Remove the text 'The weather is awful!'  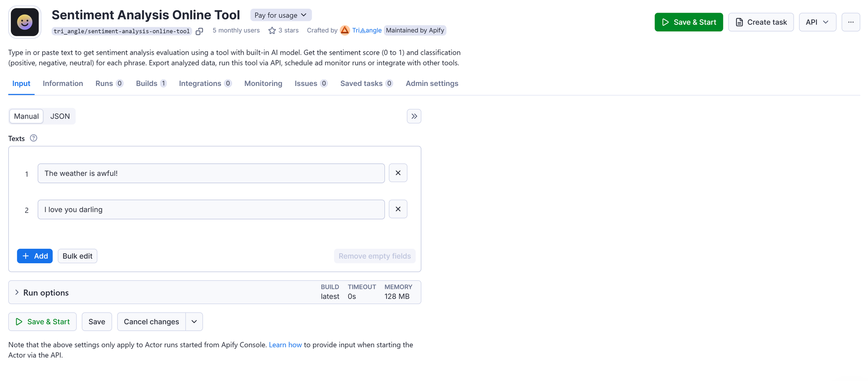coord(398,173)
